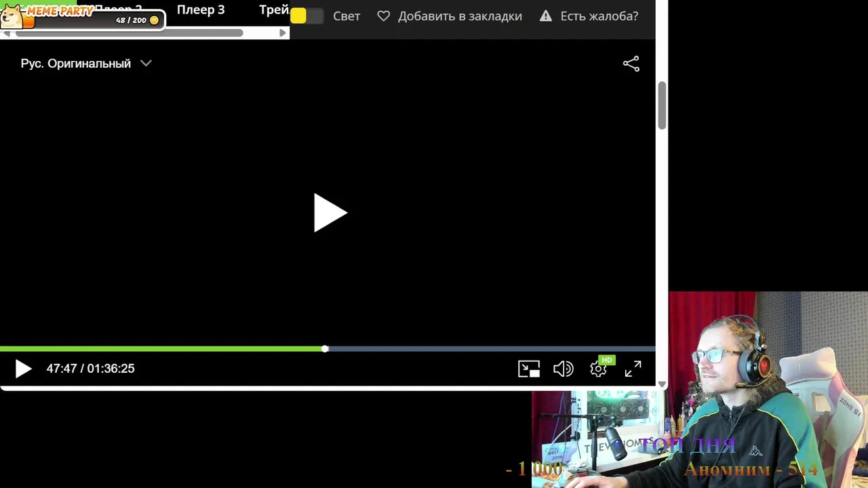The image size is (868, 488).
Task: Click the HD quality badge
Action: click(606, 360)
